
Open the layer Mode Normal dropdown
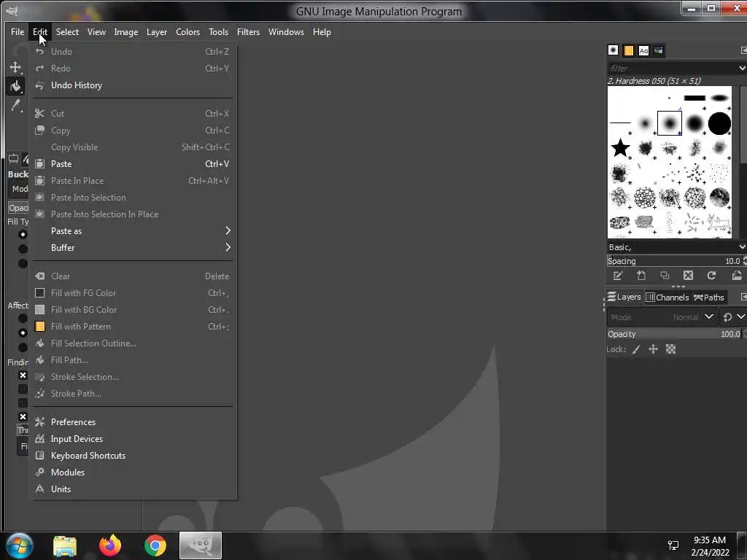pos(662,317)
